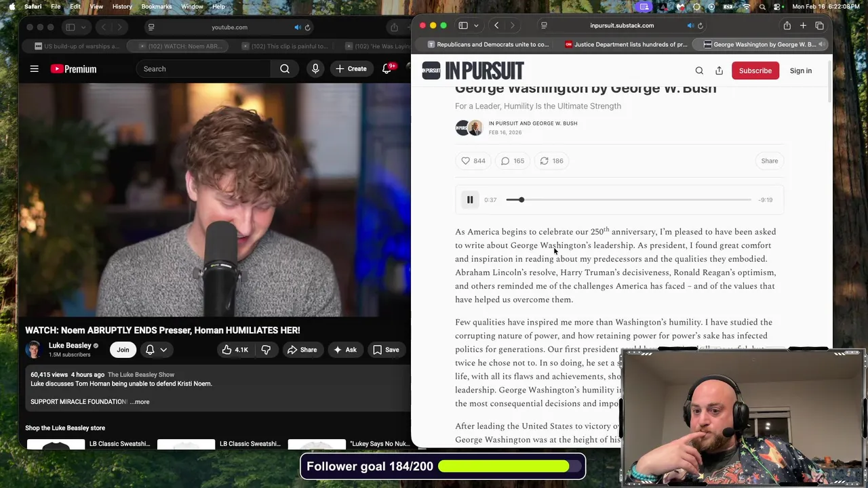Click the youtube.com address bar
The image size is (868, 488).
click(x=229, y=27)
